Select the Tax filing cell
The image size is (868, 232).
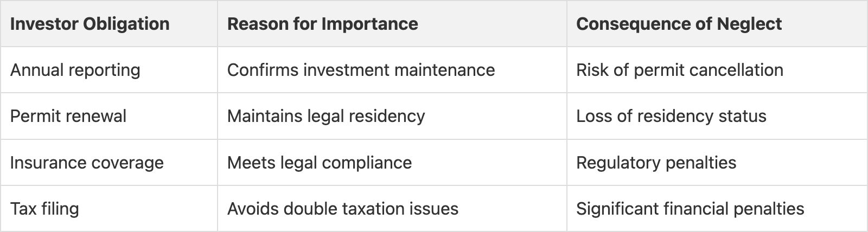(x=44, y=209)
